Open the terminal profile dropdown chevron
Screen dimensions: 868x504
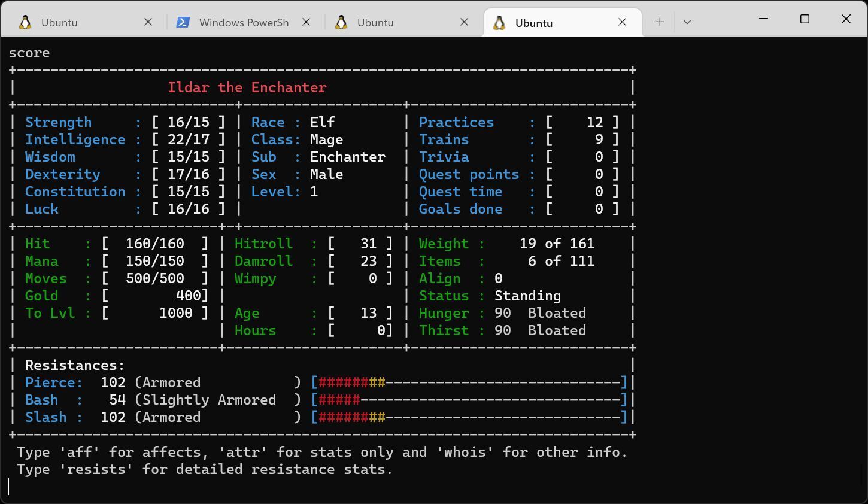pos(687,22)
